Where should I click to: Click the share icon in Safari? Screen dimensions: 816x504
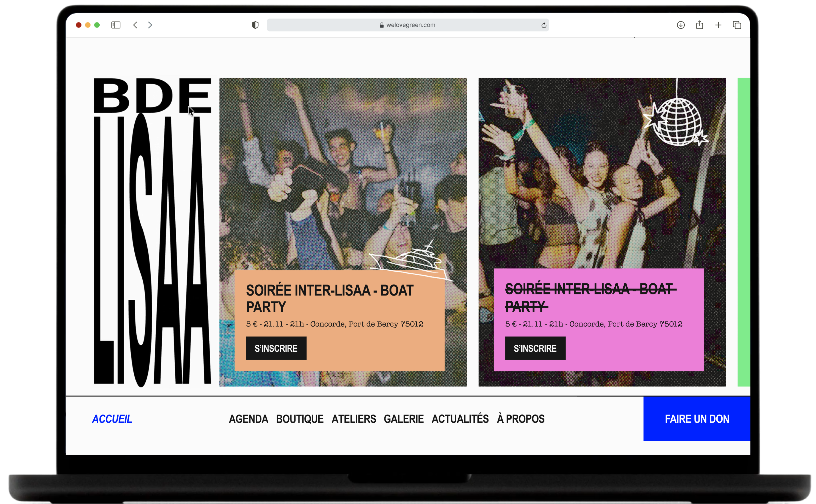(x=699, y=25)
